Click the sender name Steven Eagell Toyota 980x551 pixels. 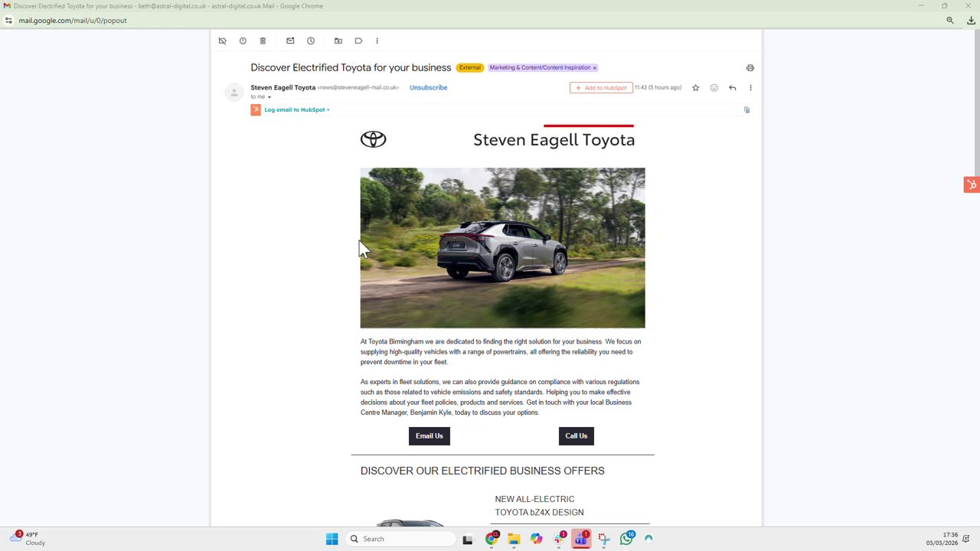(283, 88)
